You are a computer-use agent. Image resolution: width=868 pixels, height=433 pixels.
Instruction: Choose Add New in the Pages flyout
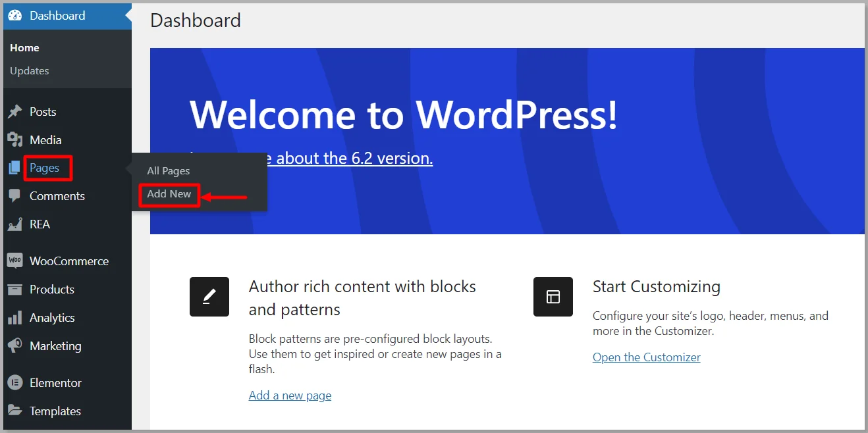pyautogui.click(x=169, y=194)
